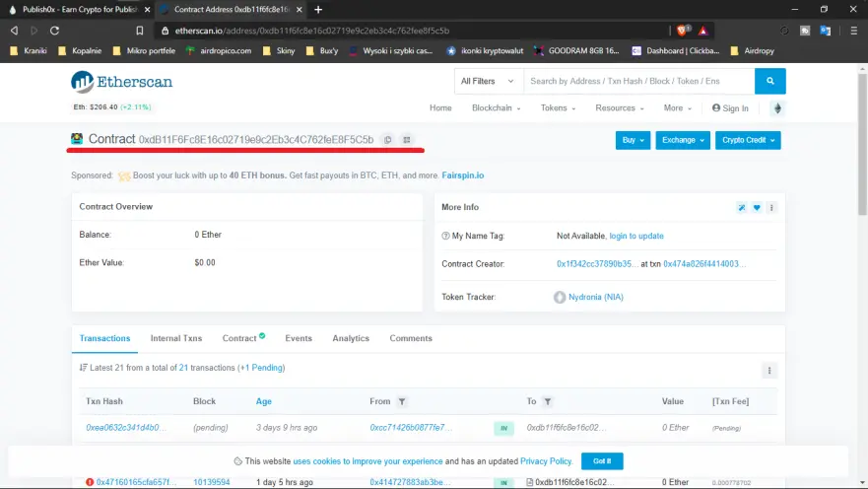This screenshot has height=489, width=868.
Task: Go back in browser history
Action: tap(15, 31)
